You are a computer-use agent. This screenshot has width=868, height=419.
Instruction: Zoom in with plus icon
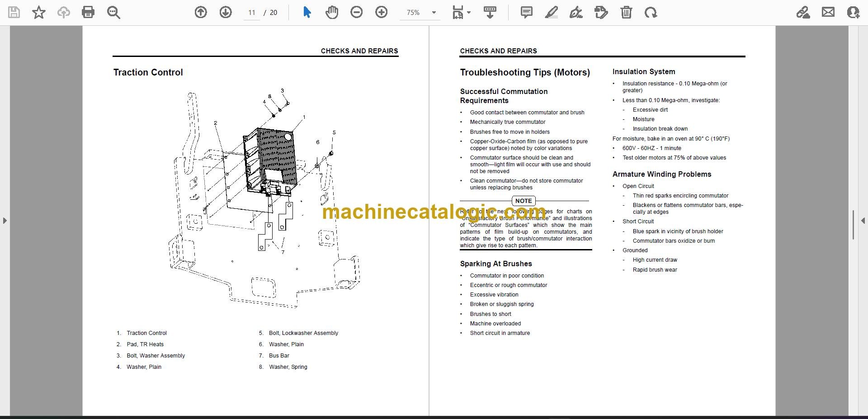(x=382, y=12)
